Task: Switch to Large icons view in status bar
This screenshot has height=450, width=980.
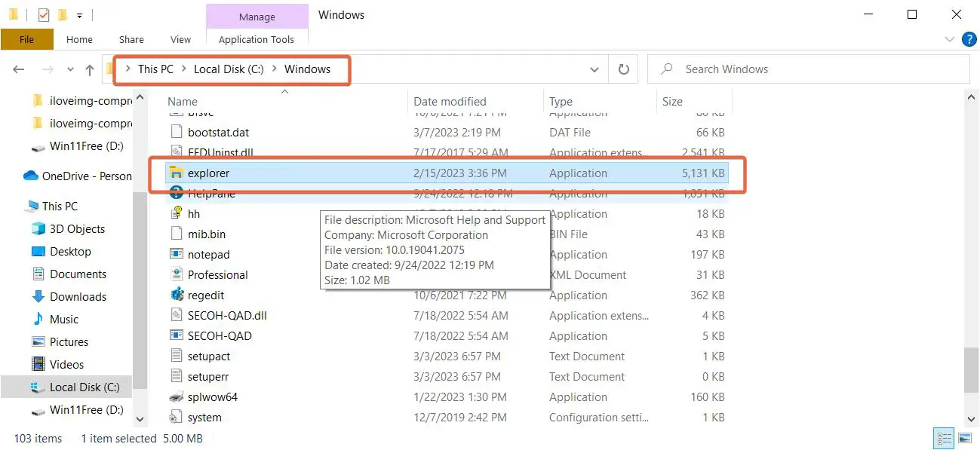Action: (x=964, y=438)
